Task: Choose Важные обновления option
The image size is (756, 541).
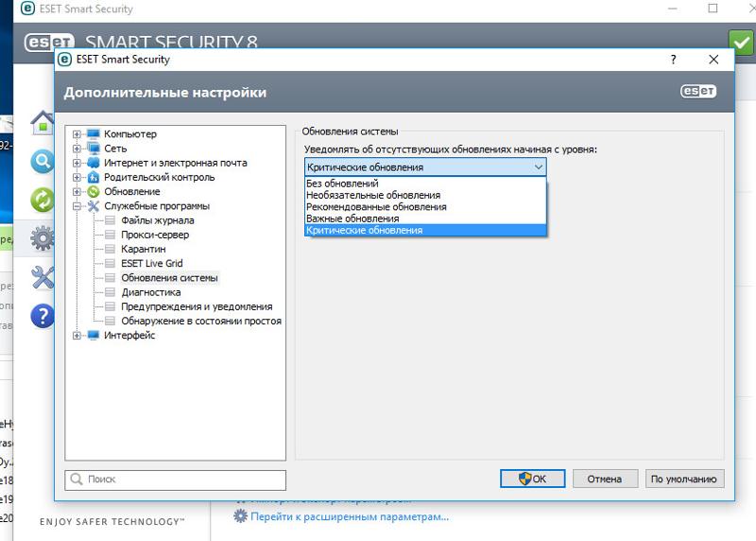Action: [425, 218]
